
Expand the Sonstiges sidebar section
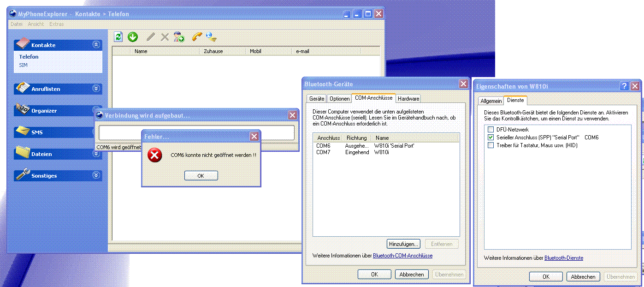click(x=96, y=175)
